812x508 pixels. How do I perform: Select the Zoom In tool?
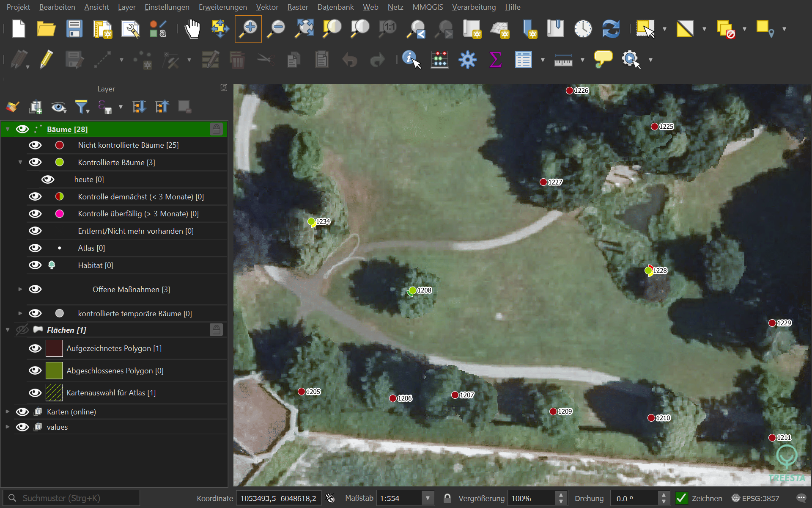click(x=248, y=29)
